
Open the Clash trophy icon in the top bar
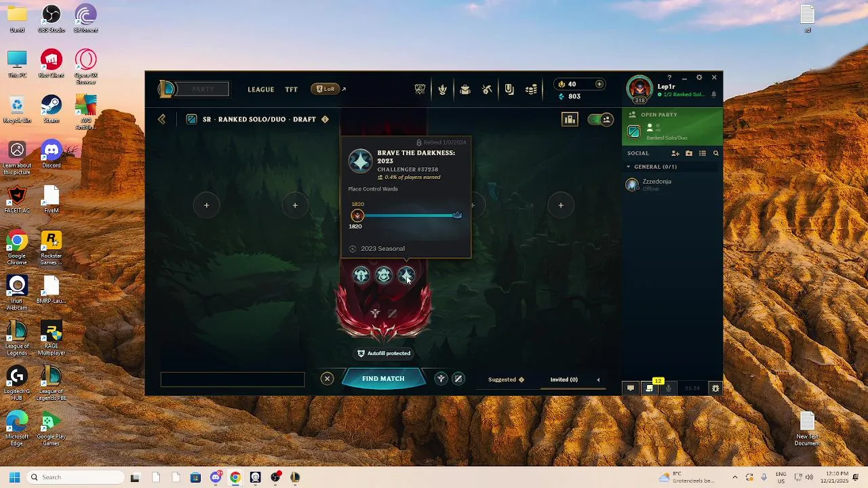[x=420, y=89]
